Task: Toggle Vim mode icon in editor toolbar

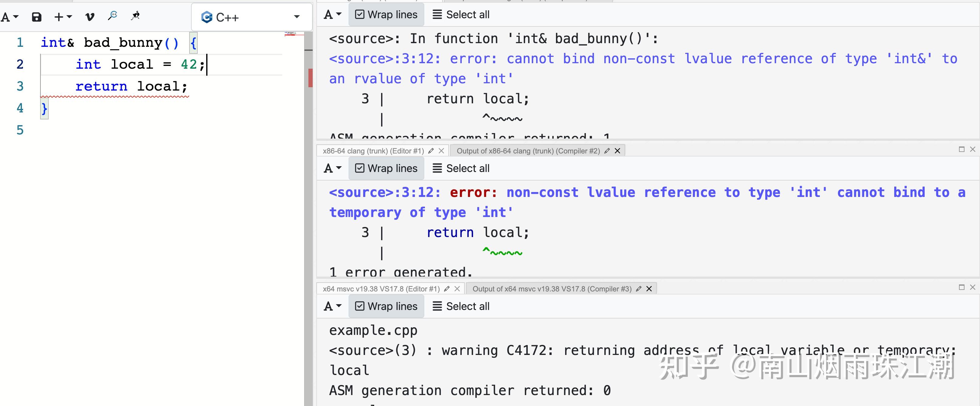Action: coord(90,17)
